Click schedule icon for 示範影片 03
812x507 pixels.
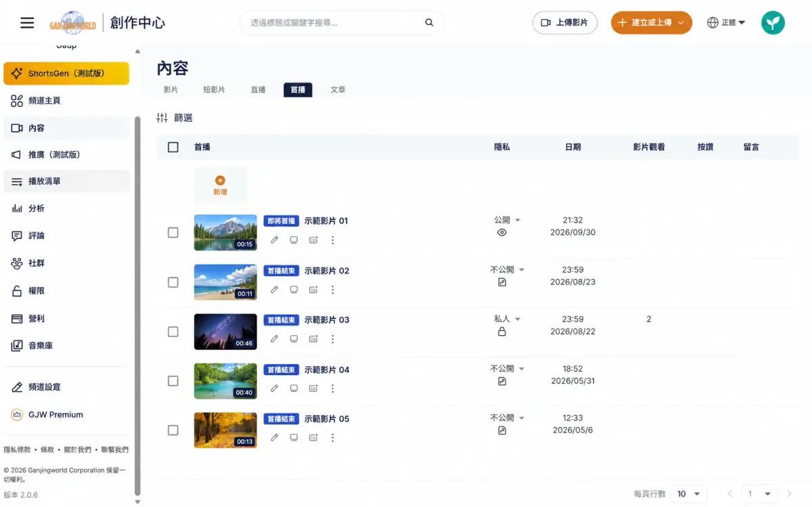pyautogui.click(x=313, y=338)
